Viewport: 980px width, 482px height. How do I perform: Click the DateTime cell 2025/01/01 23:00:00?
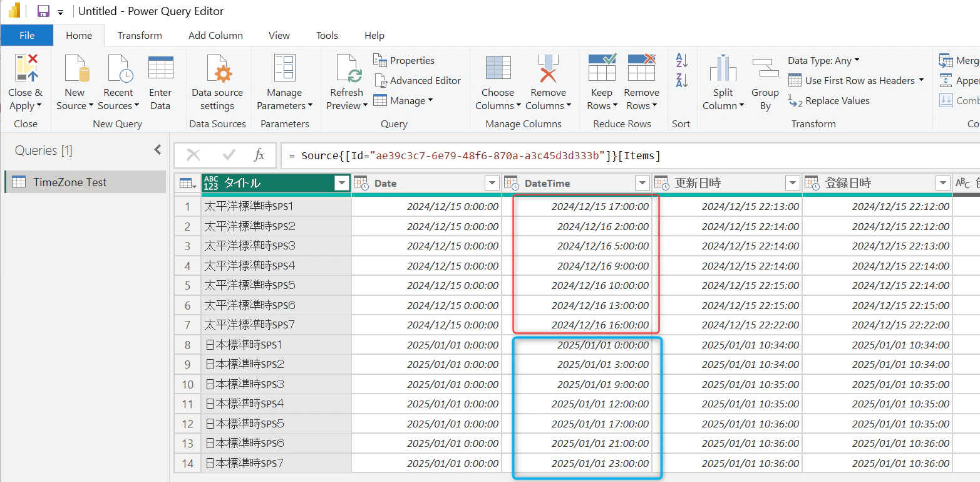(577, 463)
